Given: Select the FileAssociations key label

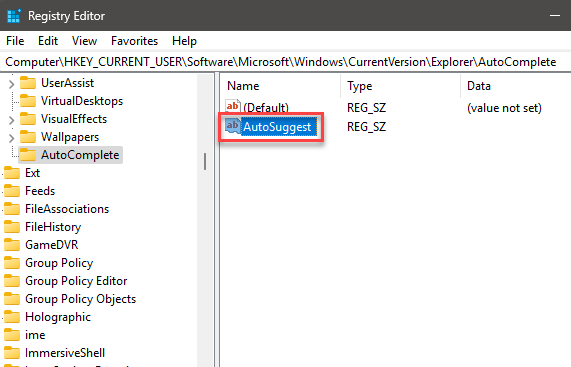Looking at the screenshot, I should (67, 209).
